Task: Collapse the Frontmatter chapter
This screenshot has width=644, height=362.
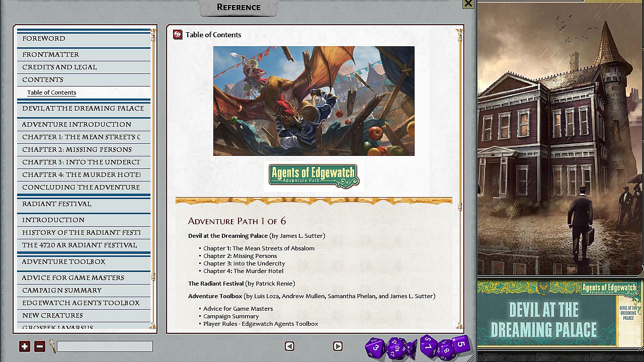Action: pyautogui.click(x=84, y=54)
